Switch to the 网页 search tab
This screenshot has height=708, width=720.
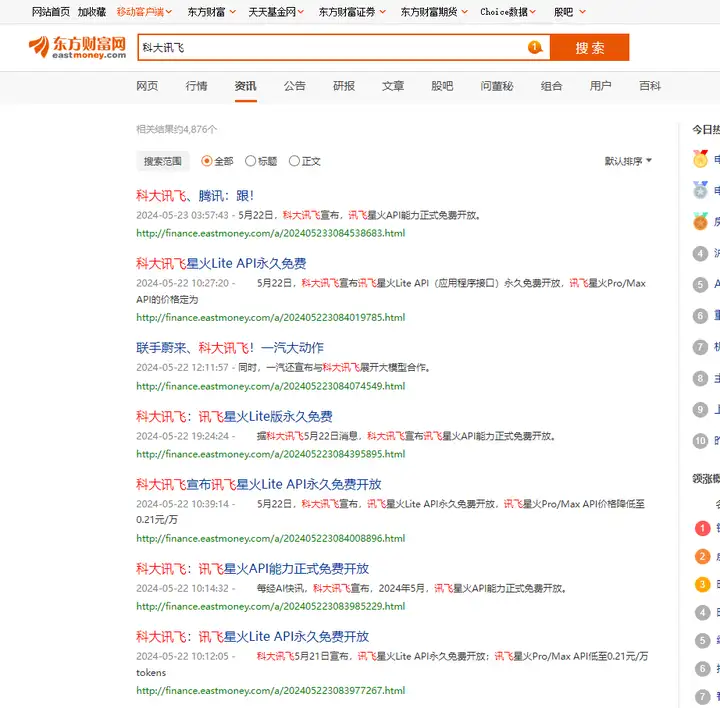tap(147, 86)
